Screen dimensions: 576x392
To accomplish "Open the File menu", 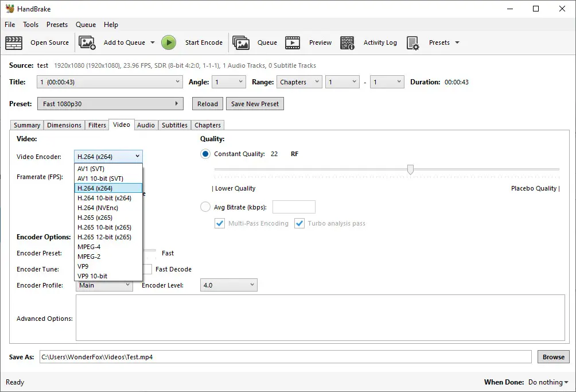I will [x=10, y=25].
